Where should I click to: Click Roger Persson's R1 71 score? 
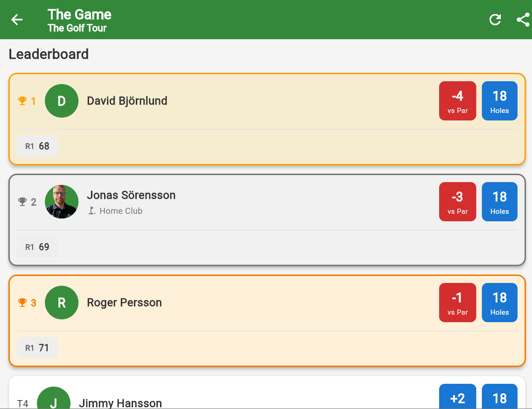point(37,348)
